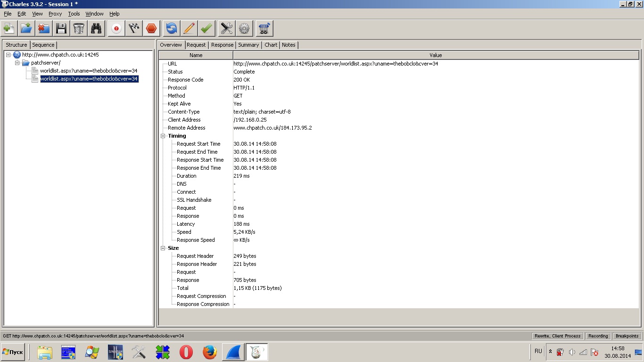Open the volume speaker tray icon
The height and width of the screenshot is (362, 644).
coord(571,352)
